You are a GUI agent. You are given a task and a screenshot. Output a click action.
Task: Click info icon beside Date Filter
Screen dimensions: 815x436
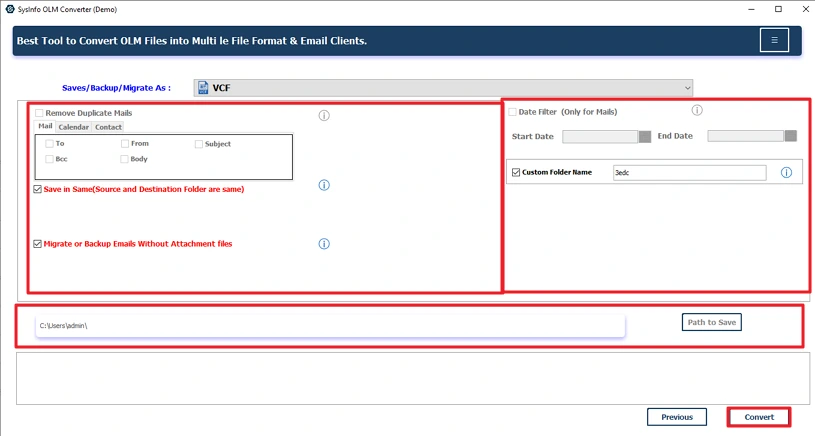(x=697, y=110)
